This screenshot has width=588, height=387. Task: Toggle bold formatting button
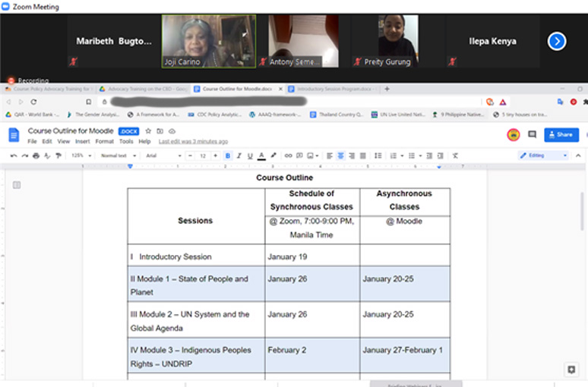click(228, 156)
